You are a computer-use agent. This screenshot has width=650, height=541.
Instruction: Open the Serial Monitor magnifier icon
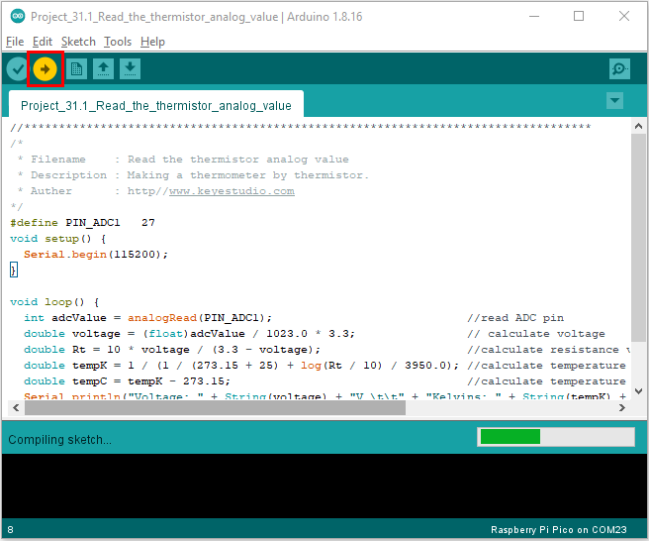[x=619, y=69]
